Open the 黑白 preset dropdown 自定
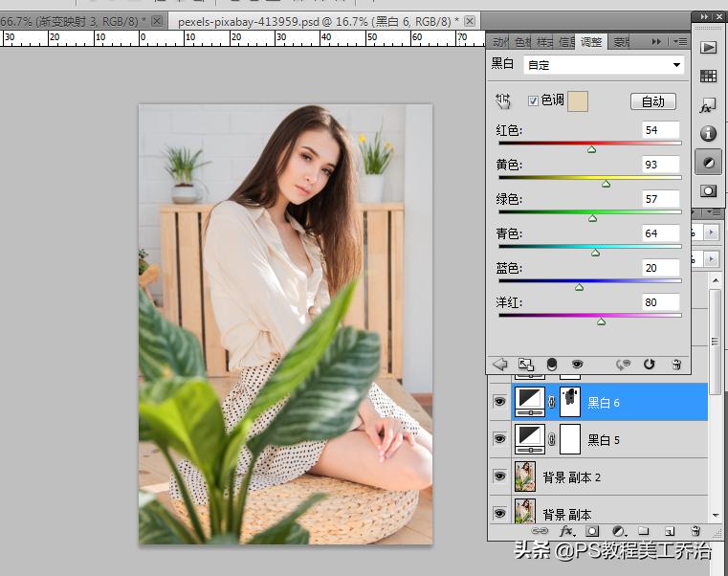This screenshot has width=728, height=576. click(x=604, y=64)
